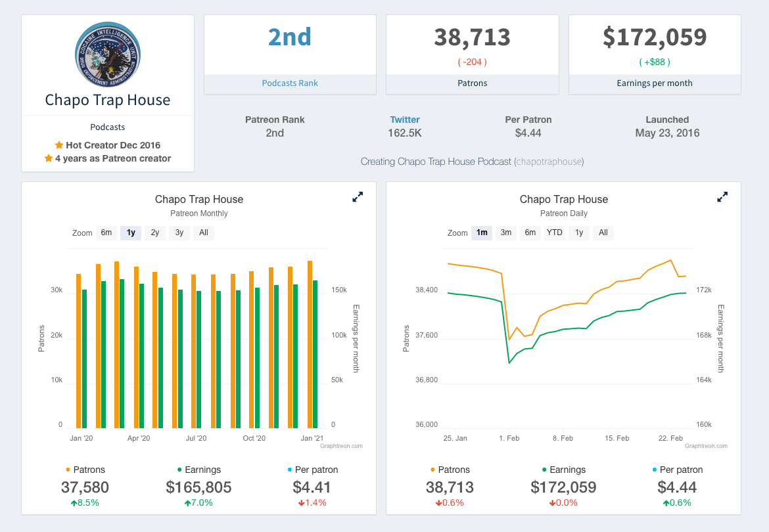Set daily chart zoom to 1y

[579, 233]
